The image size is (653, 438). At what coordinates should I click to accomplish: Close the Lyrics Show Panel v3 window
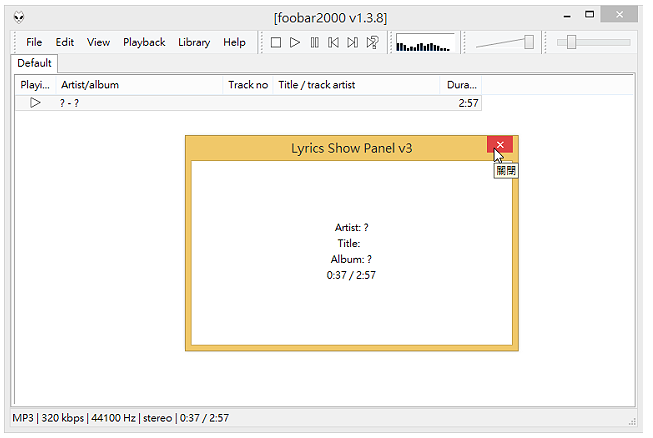[500, 144]
